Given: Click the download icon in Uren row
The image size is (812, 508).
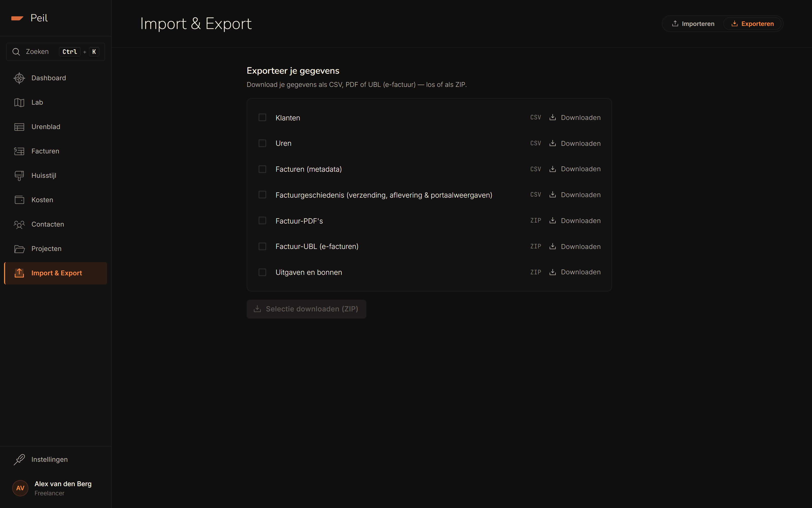Looking at the screenshot, I should pos(553,143).
